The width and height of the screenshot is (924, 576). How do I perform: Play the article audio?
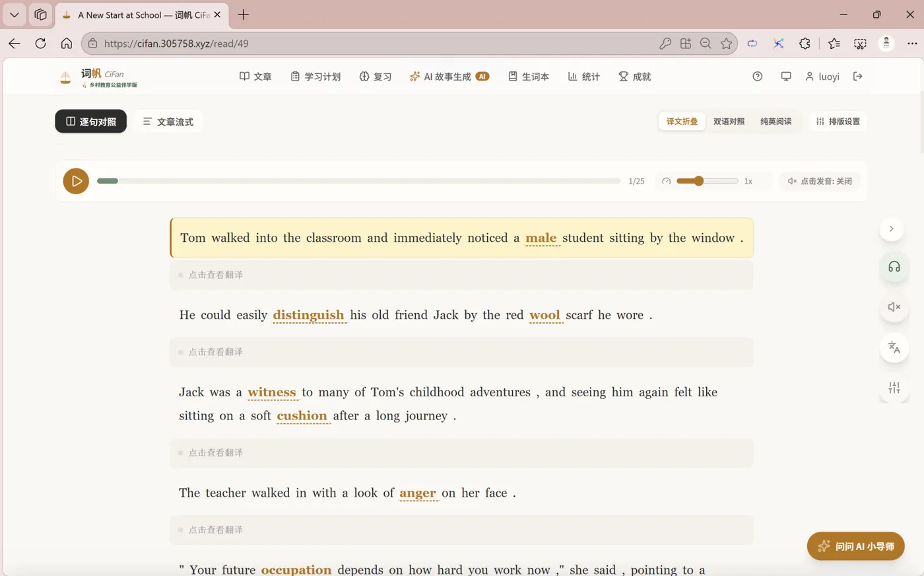(x=76, y=181)
